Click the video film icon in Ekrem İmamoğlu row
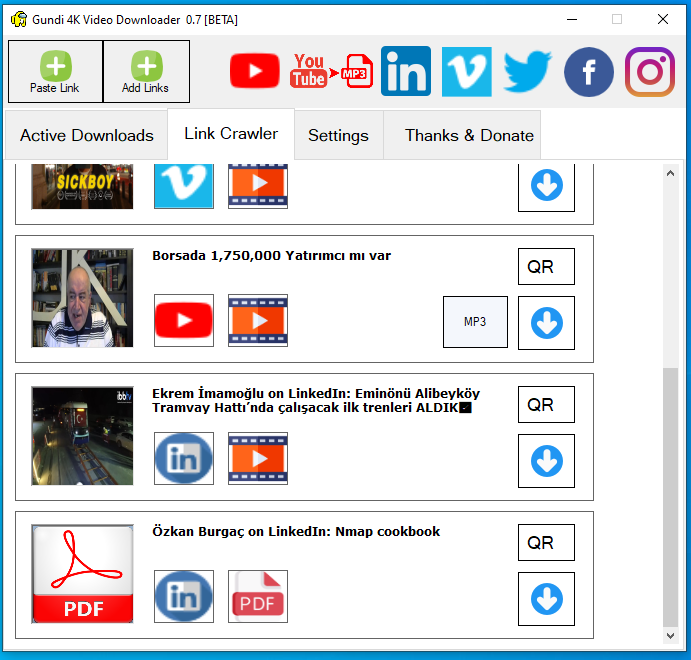This screenshot has height=660, width=691. pos(258,458)
